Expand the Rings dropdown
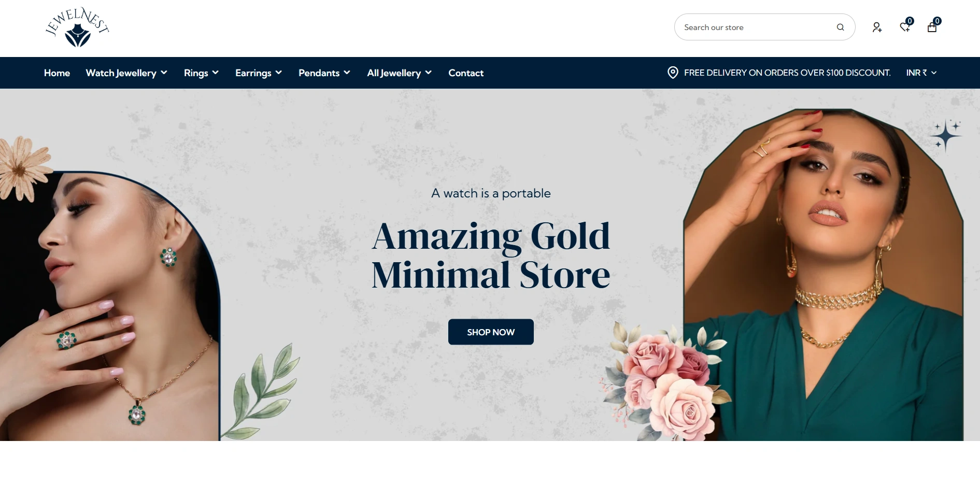This screenshot has height=484, width=980. pyautogui.click(x=201, y=73)
